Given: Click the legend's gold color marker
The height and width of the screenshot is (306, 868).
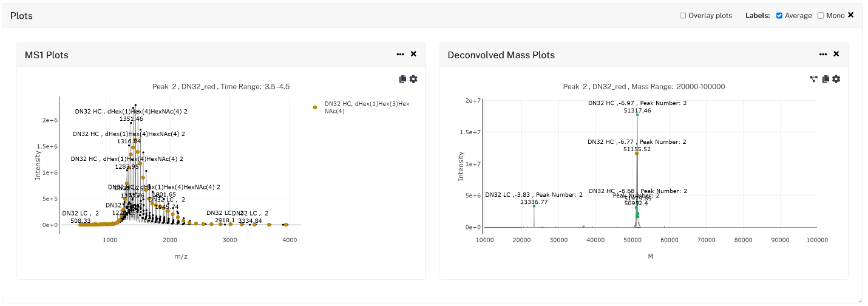Looking at the screenshot, I should coord(315,107).
